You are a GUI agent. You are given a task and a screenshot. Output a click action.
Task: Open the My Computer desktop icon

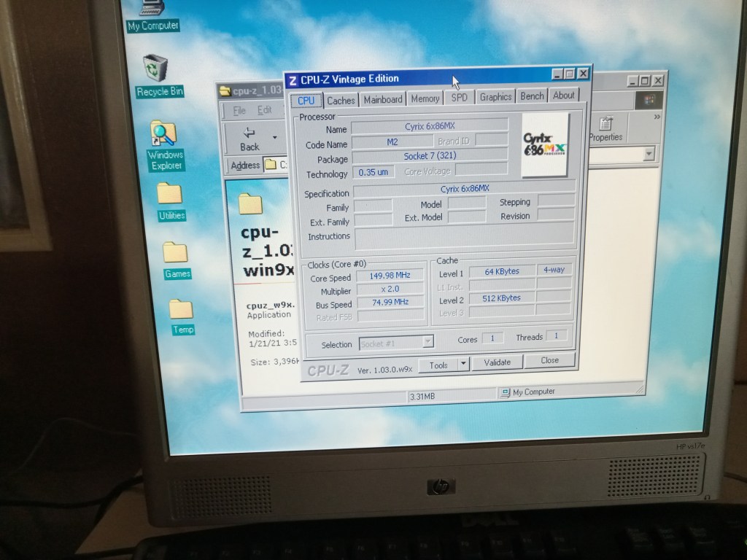click(152, 9)
